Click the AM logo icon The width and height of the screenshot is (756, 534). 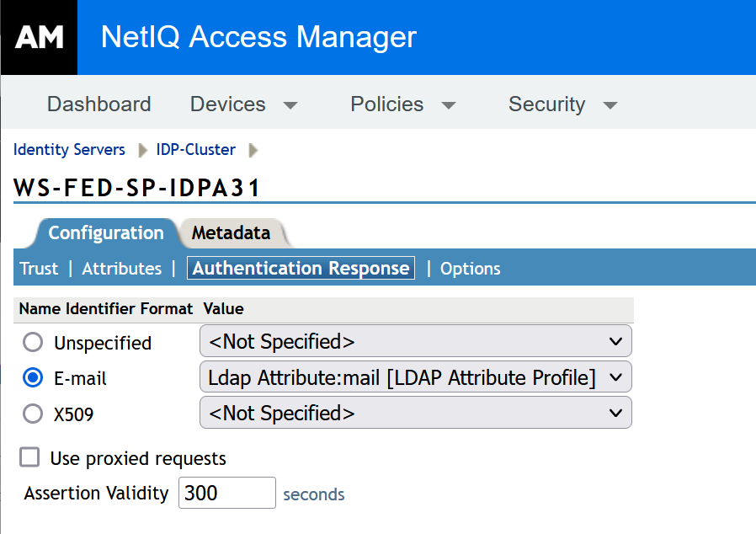pos(38,36)
